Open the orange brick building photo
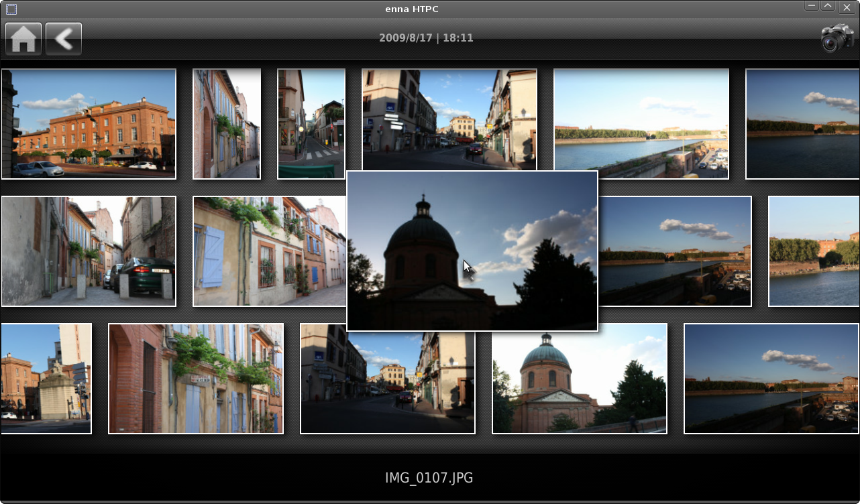 point(89,124)
